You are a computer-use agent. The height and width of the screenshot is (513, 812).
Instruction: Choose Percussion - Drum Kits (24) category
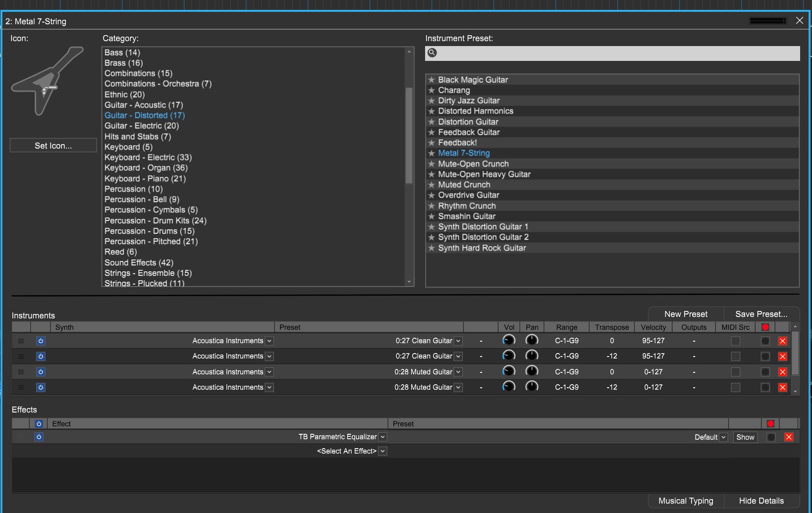coord(156,220)
